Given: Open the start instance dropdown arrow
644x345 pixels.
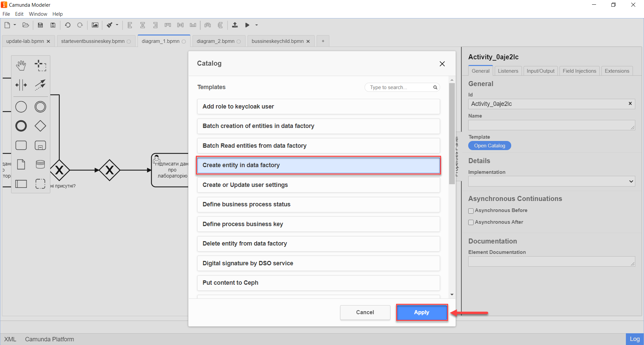Looking at the screenshot, I should [257, 25].
